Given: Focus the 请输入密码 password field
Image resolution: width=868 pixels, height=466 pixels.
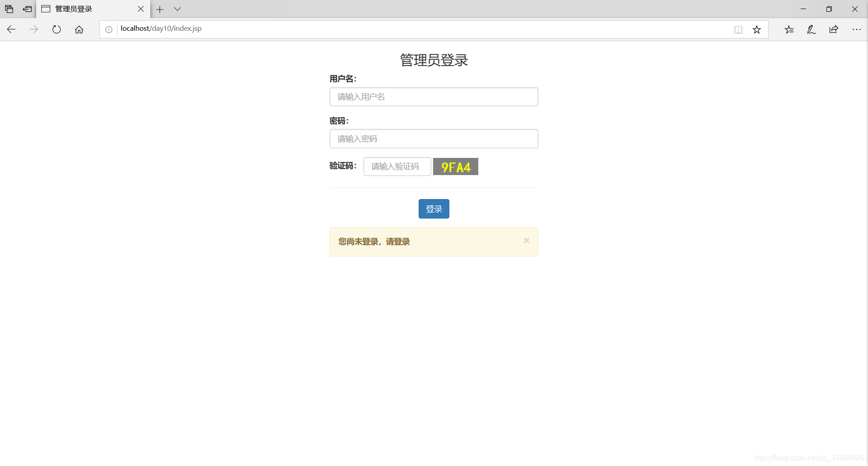Looking at the screenshot, I should [434, 139].
